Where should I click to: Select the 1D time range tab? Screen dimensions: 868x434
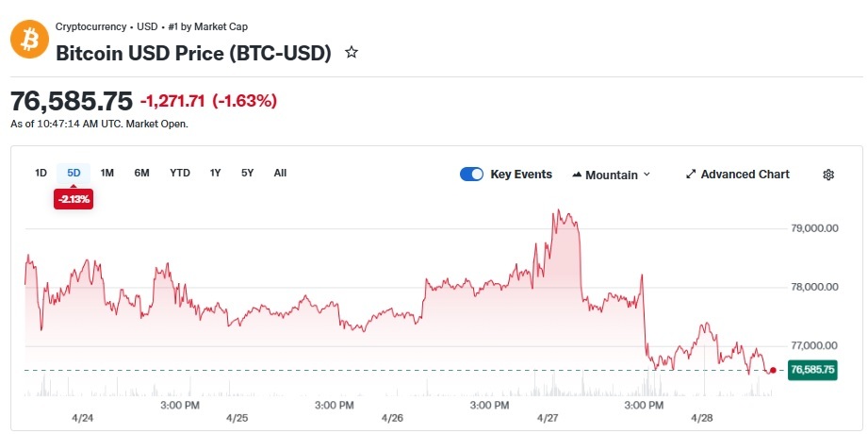41,173
